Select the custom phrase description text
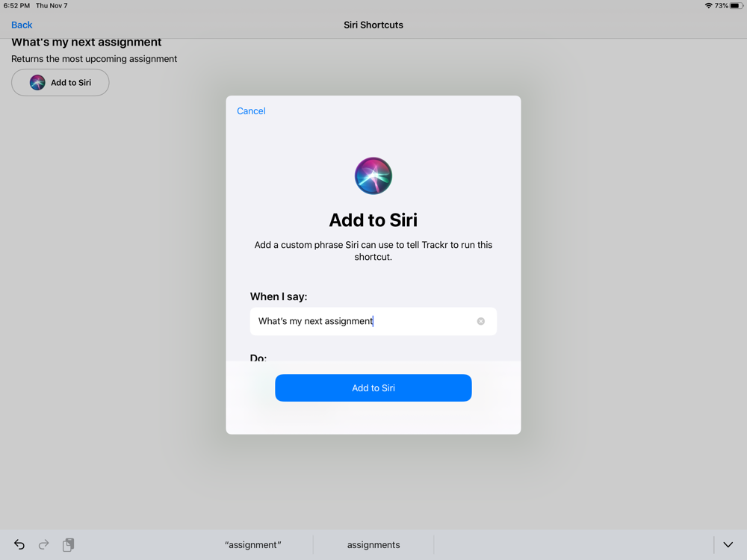Viewport: 747px width, 560px height. [x=373, y=250]
